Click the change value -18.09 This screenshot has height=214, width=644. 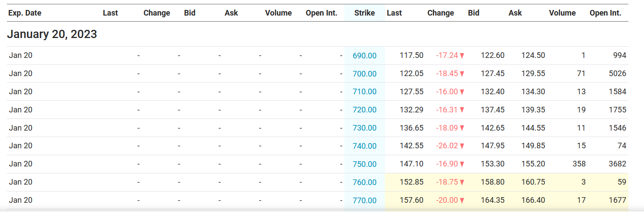click(447, 128)
